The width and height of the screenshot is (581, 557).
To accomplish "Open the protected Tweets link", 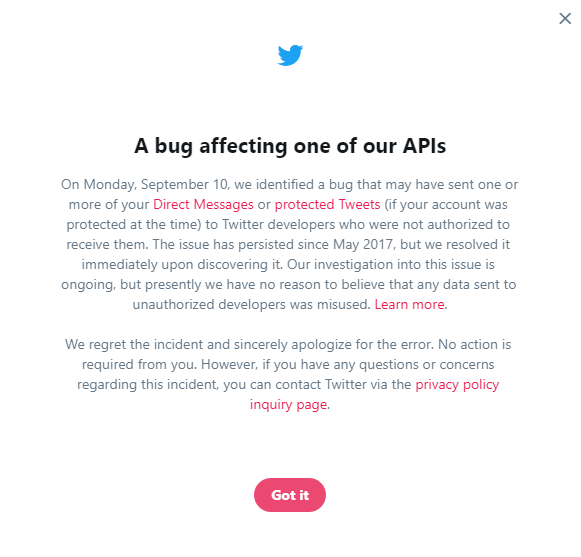I will pos(328,205).
